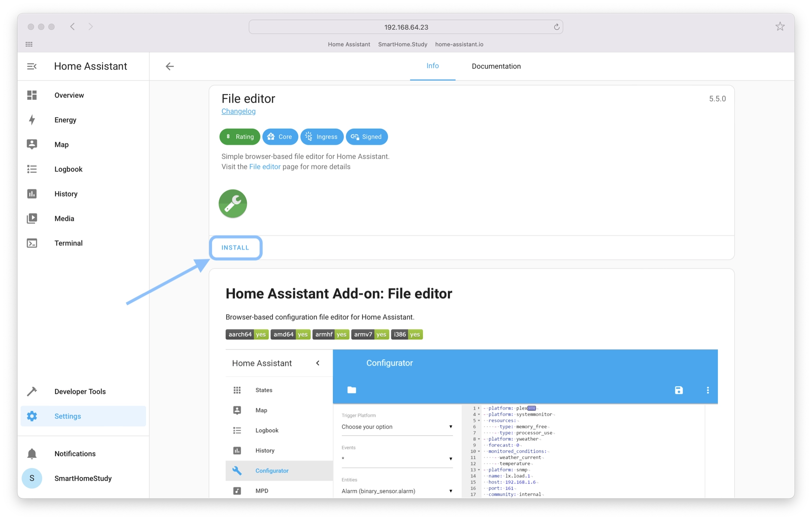Fold code line 10 monitored_conditions arrow

[x=479, y=451]
